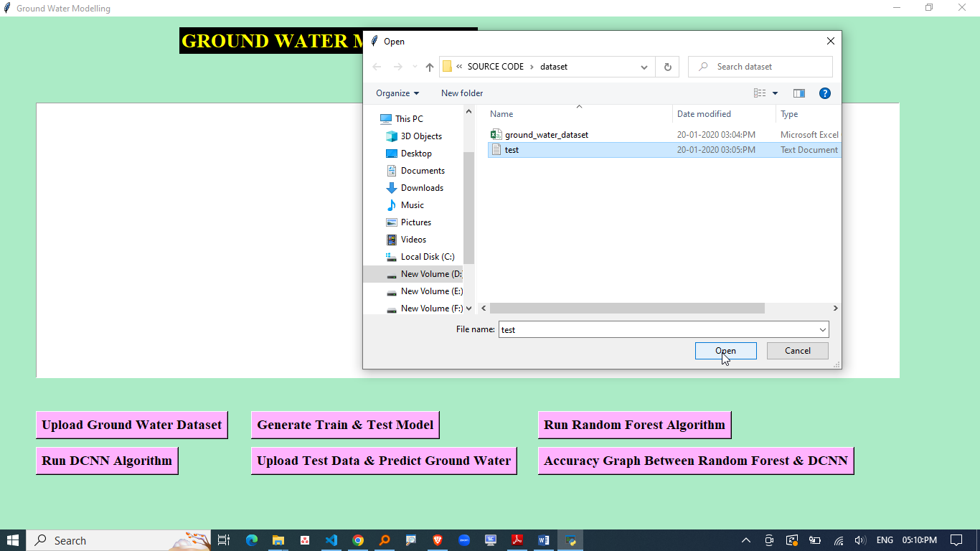980x551 pixels.
Task: Open Google Chrome from taskbar
Action: point(358,540)
